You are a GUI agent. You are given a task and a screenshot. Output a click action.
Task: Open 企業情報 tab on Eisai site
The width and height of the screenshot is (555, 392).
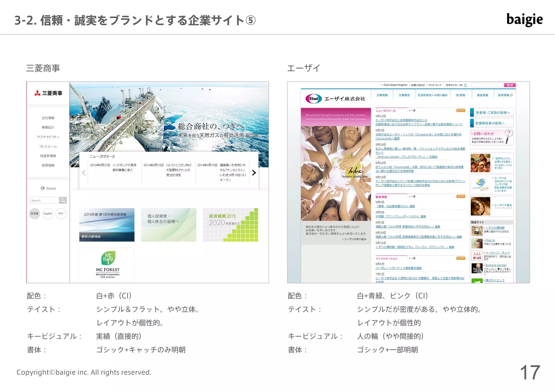(x=382, y=95)
